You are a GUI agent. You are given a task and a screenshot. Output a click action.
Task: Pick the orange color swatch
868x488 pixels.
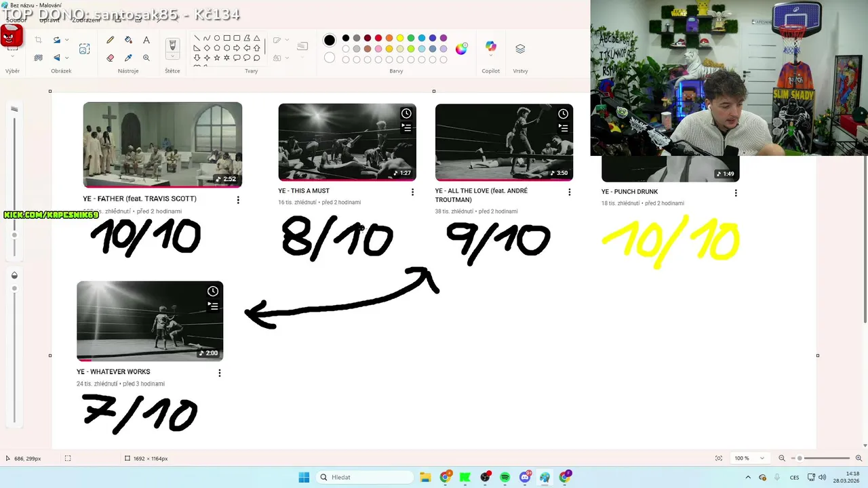tap(389, 38)
